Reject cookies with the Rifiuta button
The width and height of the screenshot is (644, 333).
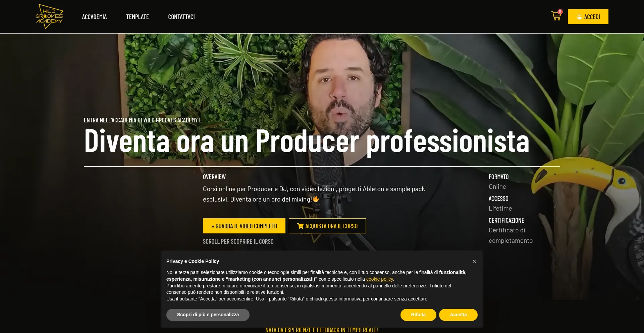pos(418,315)
